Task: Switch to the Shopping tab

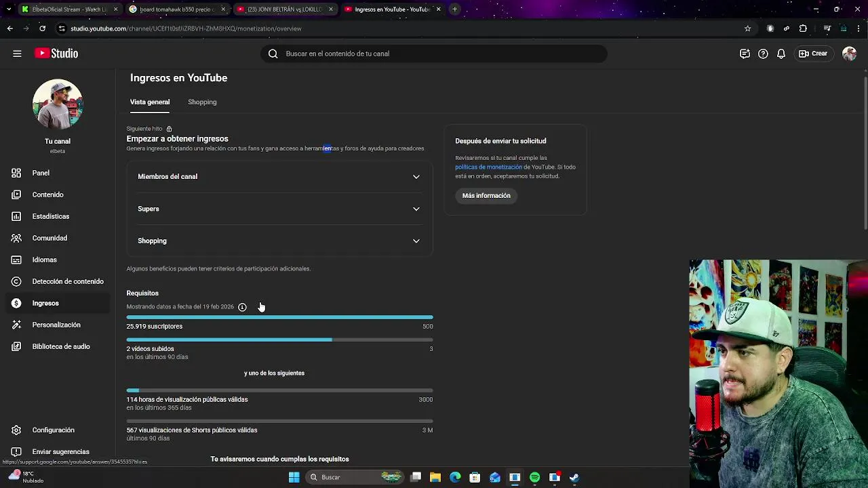Action: click(202, 102)
